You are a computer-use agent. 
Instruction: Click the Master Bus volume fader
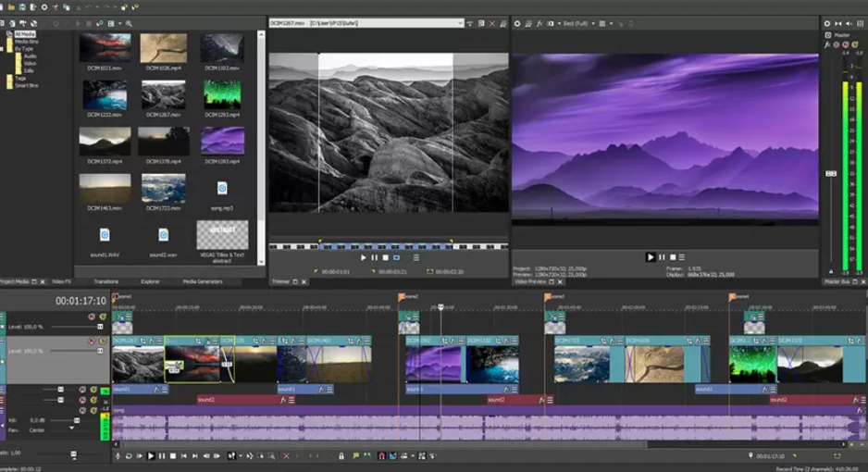coord(831,174)
